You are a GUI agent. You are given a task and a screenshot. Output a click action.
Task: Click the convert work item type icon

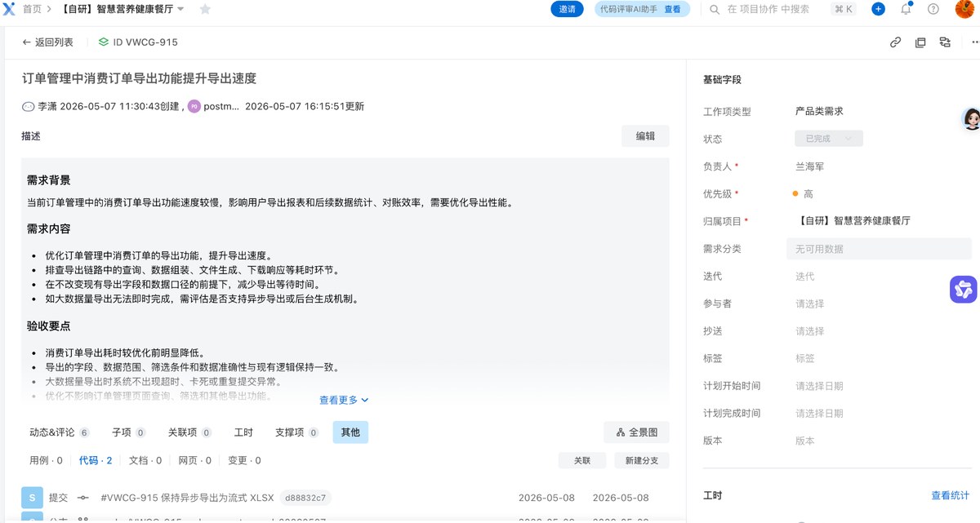coord(945,42)
